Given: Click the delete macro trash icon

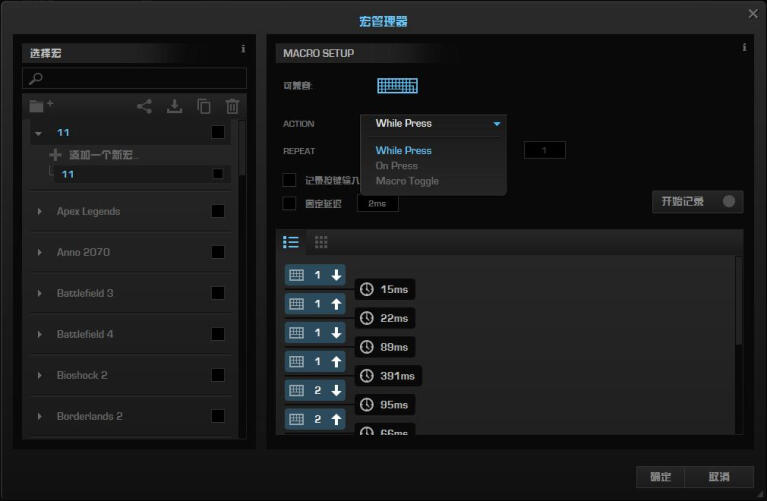Looking at the screenshot, I should (x=232, y=106).
